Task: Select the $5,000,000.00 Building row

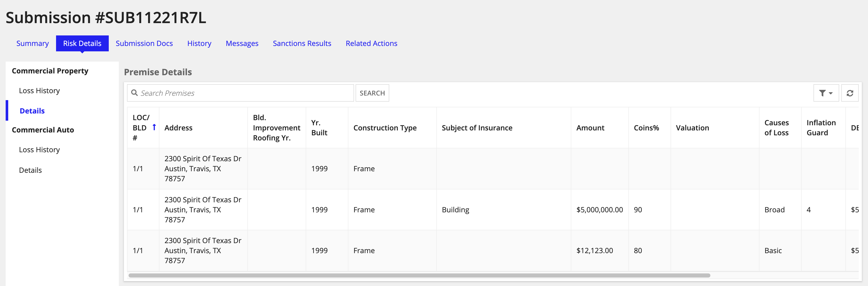Action: (472, 209)
